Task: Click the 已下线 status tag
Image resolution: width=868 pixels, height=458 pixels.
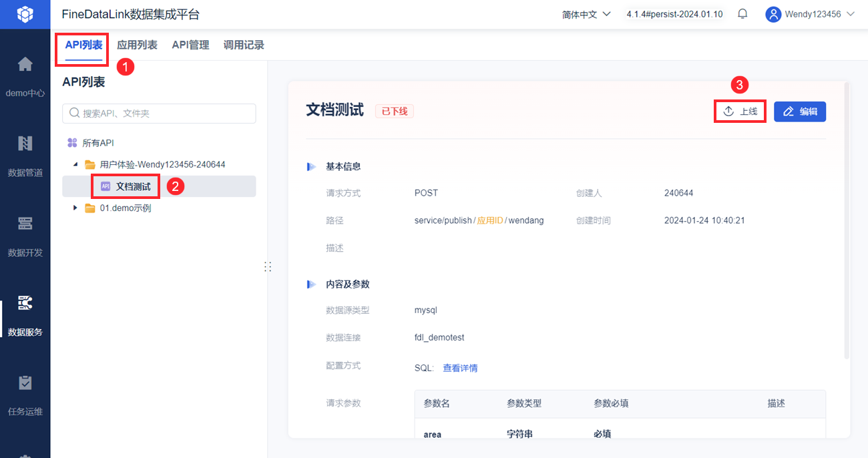Action: coord(395,111)
